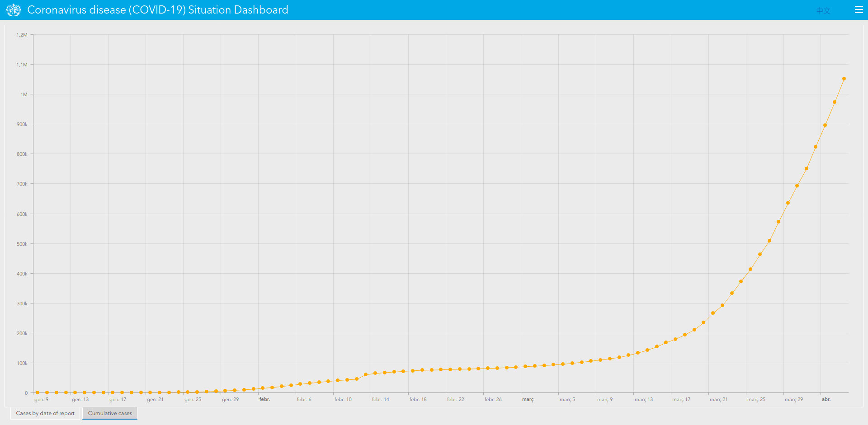Click the 'febr. 14' x-axis label
Screen dimensions: 868x425
(381, 399)
